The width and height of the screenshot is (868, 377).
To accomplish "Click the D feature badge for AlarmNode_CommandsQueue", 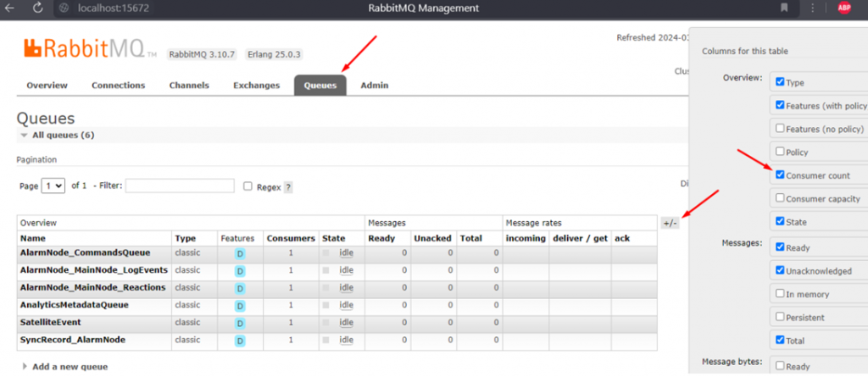I will pos(240,253).
